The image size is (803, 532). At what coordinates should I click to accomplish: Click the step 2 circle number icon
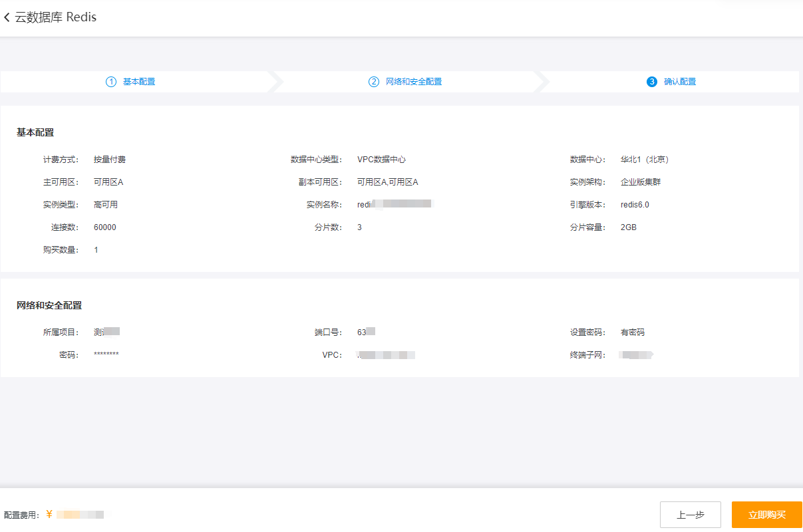click(x=374, y=82)
